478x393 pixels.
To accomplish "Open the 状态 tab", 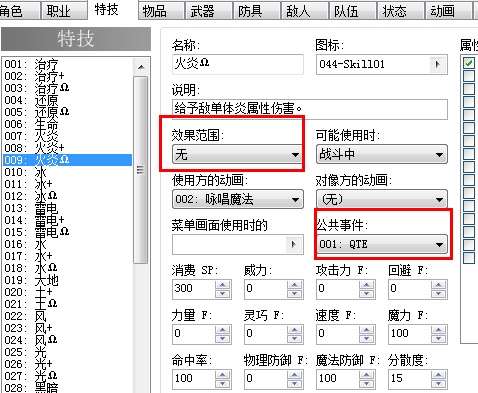I will tap(401, 11).
